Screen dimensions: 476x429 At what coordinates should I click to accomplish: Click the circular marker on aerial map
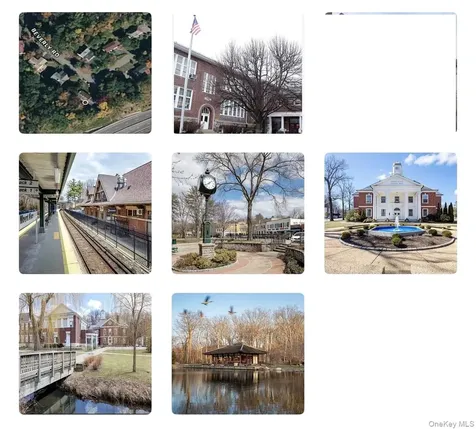click(85, 102)
